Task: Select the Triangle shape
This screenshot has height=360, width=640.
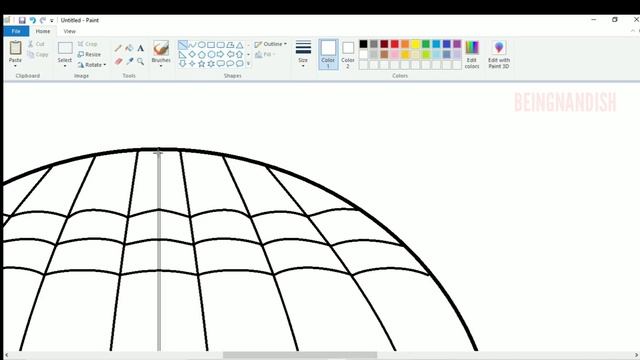Action: pyautogui.click(x=240, y=44)
